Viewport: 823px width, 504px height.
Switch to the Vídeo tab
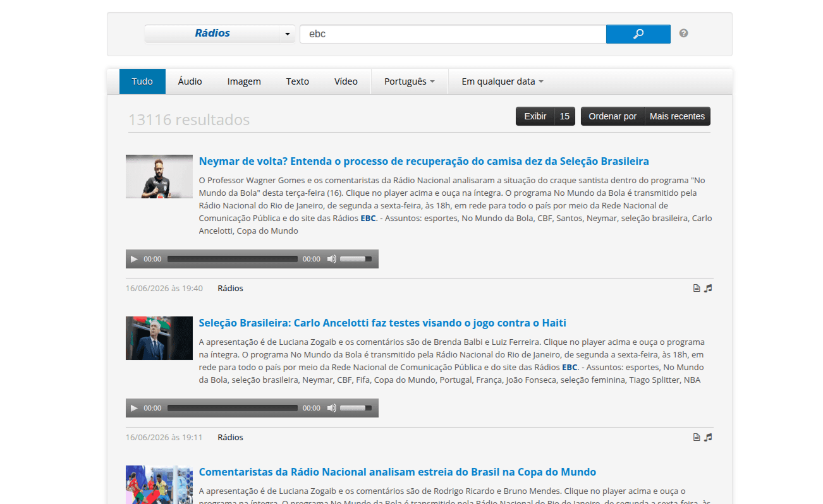346,81
